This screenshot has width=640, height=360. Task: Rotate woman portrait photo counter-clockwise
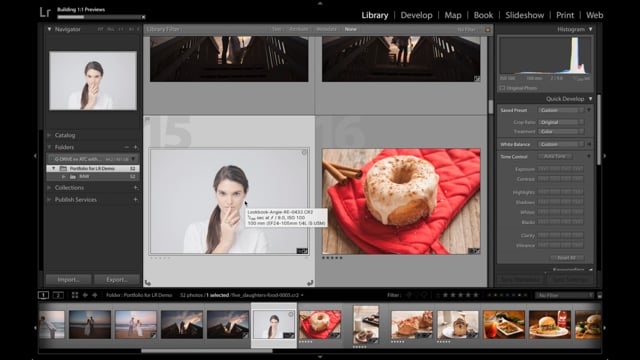pyautogui.click(x=148, y=282)
